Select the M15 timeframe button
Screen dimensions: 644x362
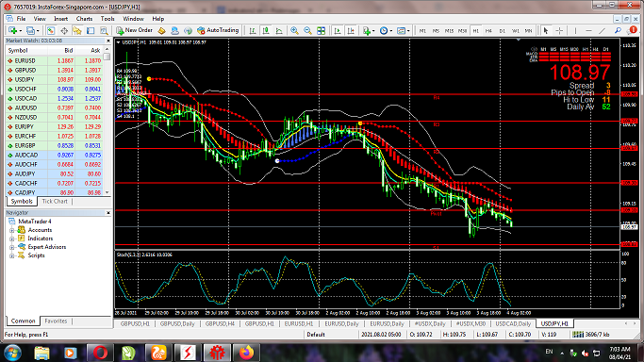pos(449,31)
